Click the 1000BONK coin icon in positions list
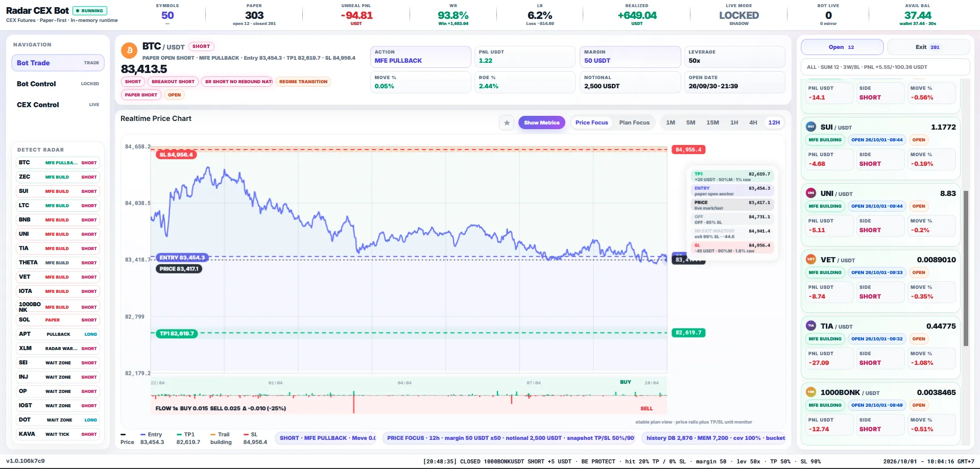 click(x=811, y=392)
